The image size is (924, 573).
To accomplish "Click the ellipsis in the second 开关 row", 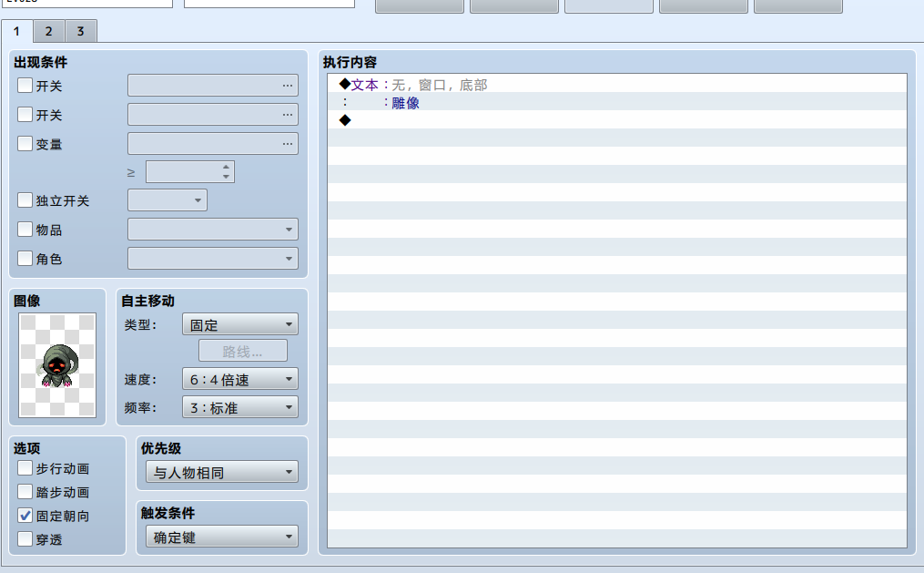I will [x=287, y=115].
